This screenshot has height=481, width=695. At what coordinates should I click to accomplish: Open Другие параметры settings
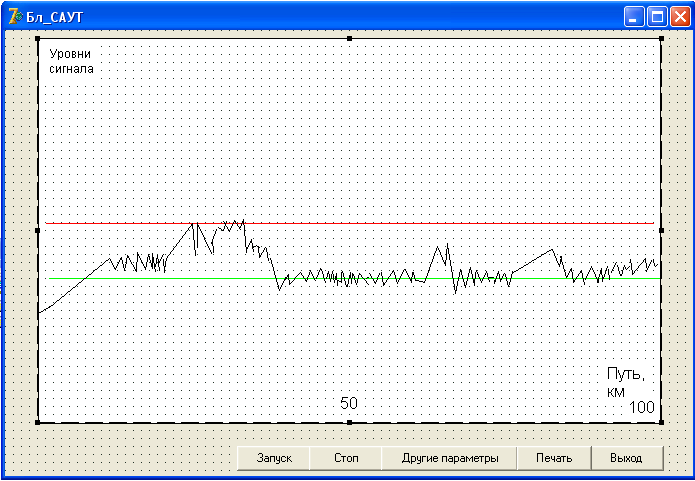[x=449, y=458]
